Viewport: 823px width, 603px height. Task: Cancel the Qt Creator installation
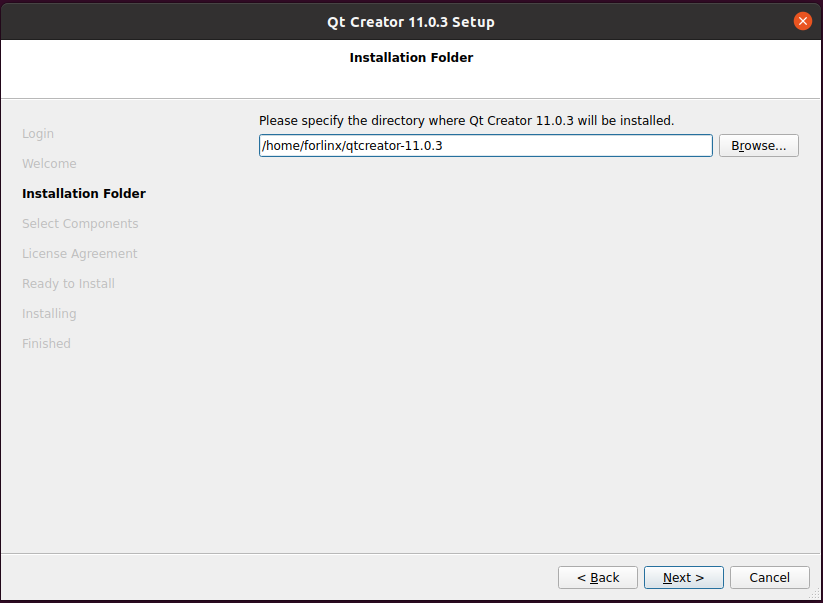point(769,577)
